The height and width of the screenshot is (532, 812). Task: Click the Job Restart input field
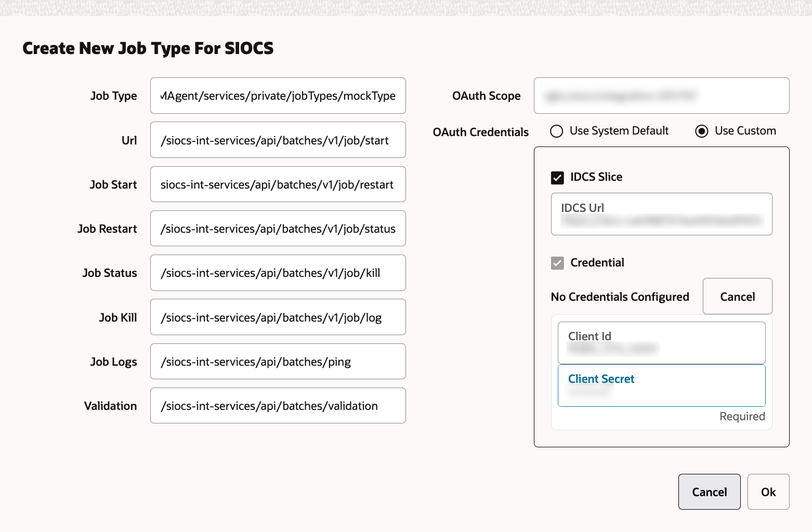pos(278,229)
